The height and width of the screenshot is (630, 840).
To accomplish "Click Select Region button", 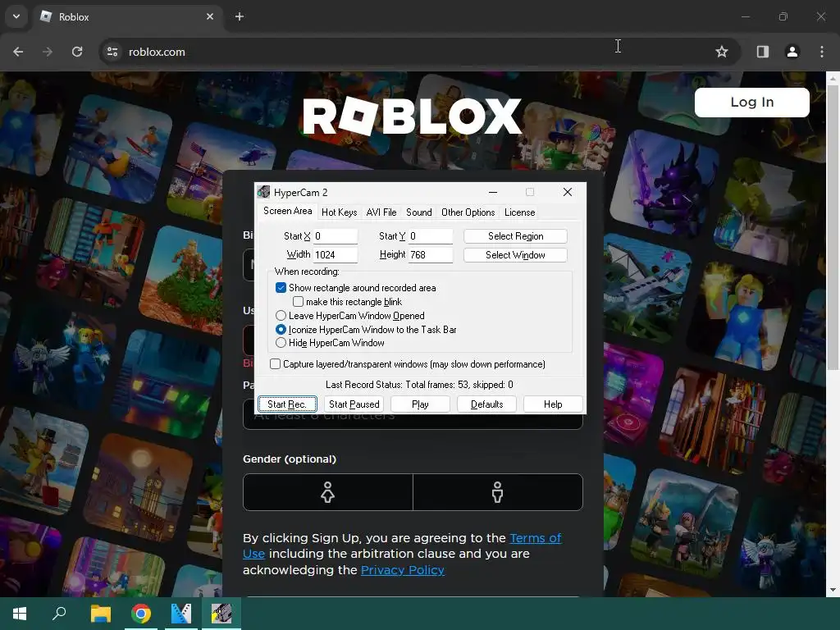I will tap(515, 236).
